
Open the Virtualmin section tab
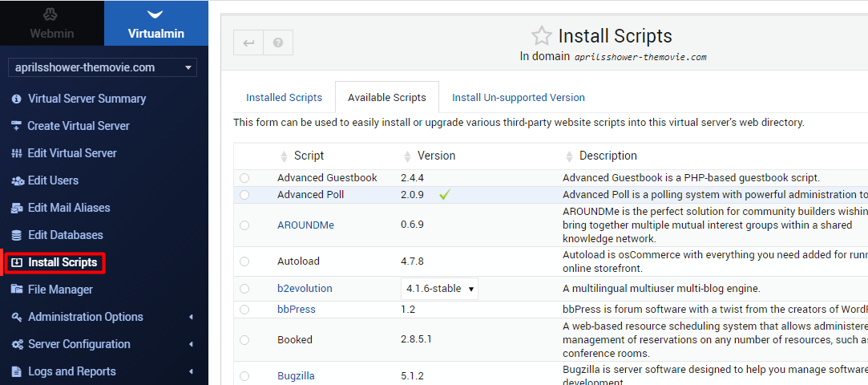[156, 22]
